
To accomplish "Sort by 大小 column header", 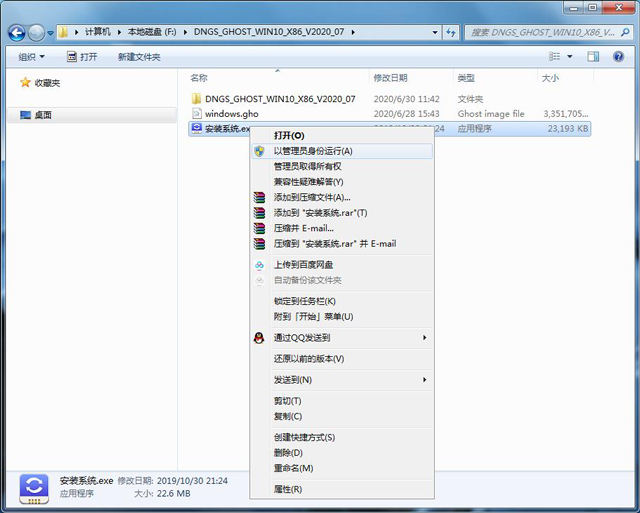I will coord(550,78).
